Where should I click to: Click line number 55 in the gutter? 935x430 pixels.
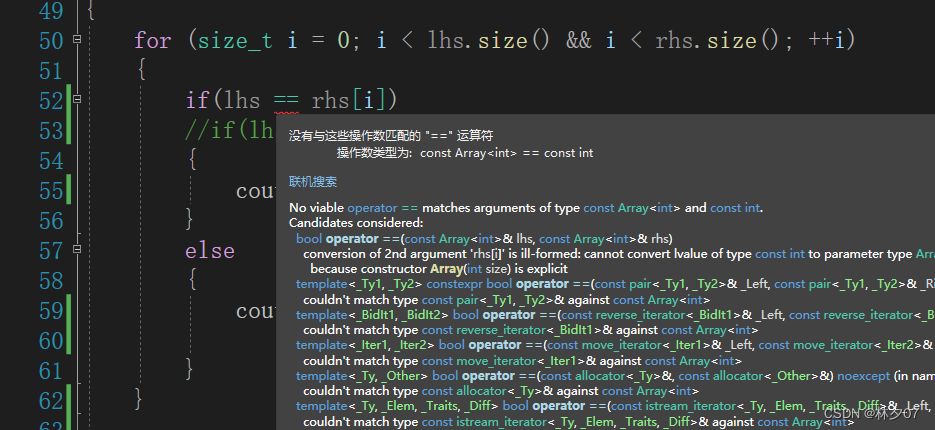point(51,191)
